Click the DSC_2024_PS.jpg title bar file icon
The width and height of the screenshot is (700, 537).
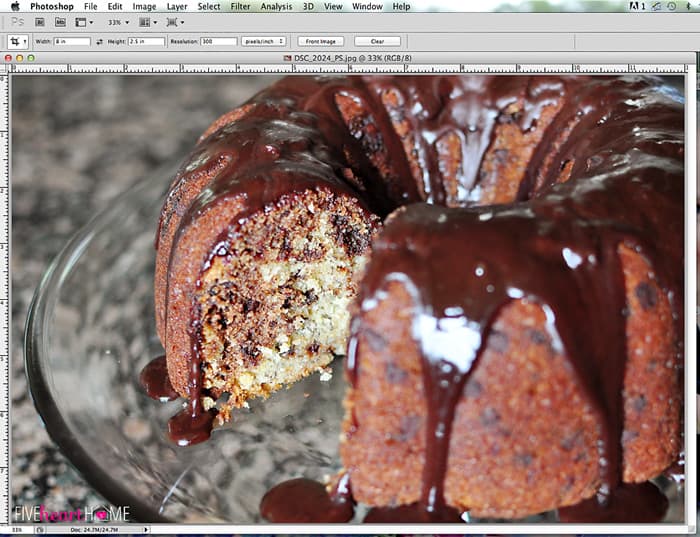288,58
